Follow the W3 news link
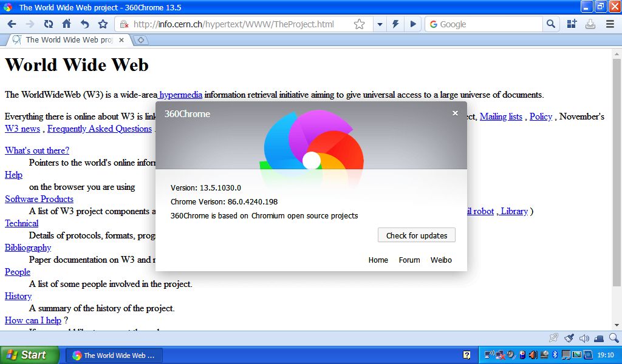This screenshot has width=622, height=364. click(22, 129)
